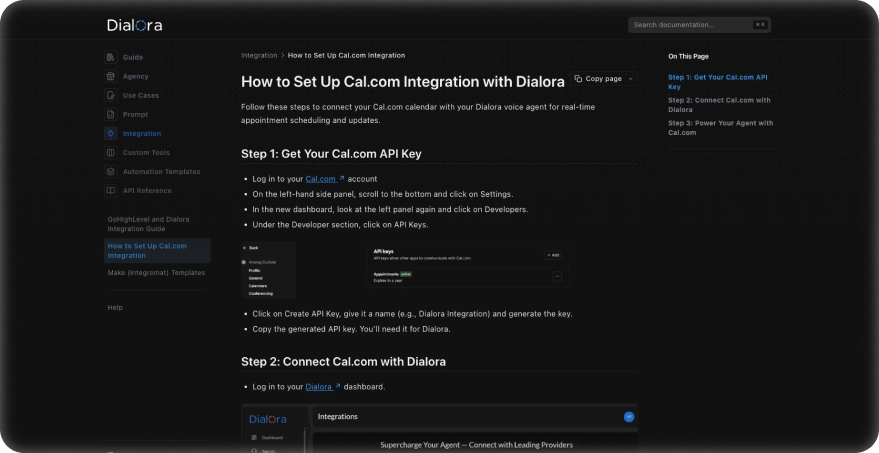Image resolution: width=879 pixels, height=453 pixels.
Task: Open the Cal.com API keys screenshot
Action: click(406, 269)
